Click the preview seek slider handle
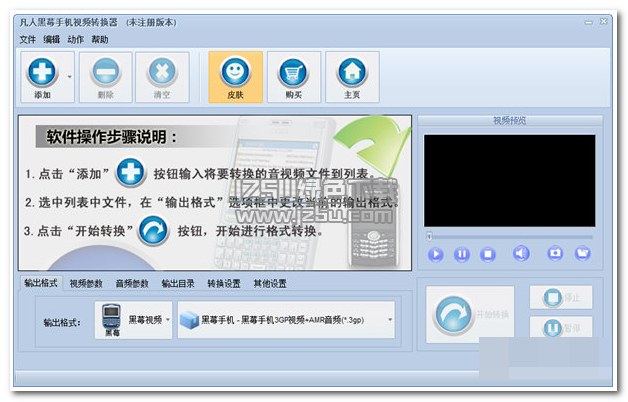628x402 pixels. pos(429,236)
